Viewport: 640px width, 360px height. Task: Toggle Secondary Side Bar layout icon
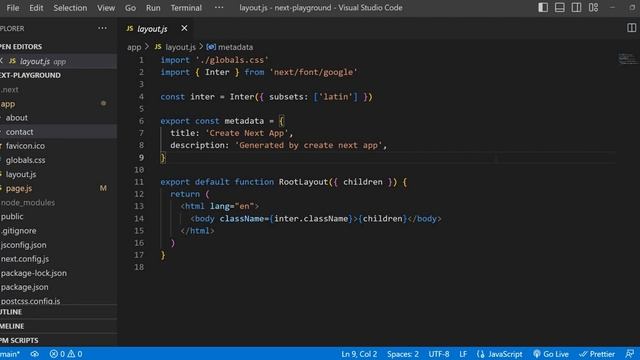point(576,7)
